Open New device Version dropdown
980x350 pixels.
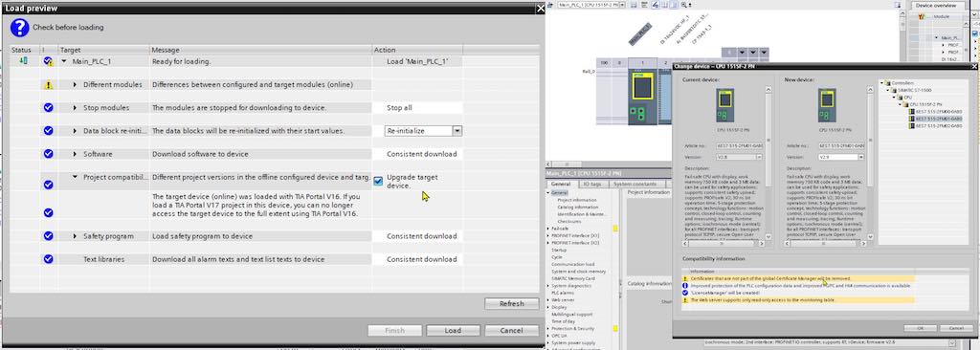860,157
